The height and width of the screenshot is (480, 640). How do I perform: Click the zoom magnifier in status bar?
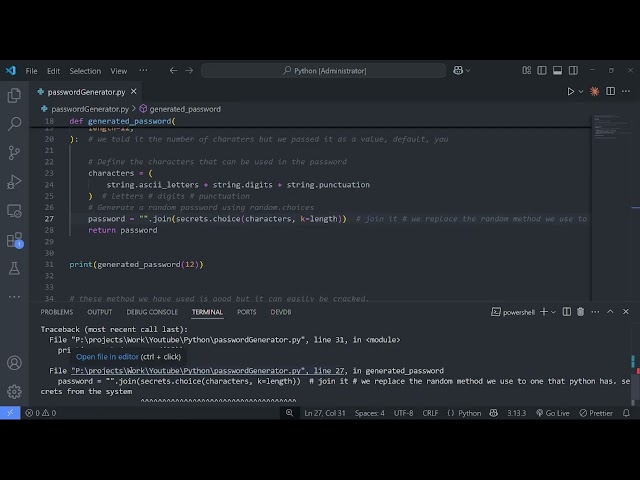pyautogui.click(x=289, y=413)
